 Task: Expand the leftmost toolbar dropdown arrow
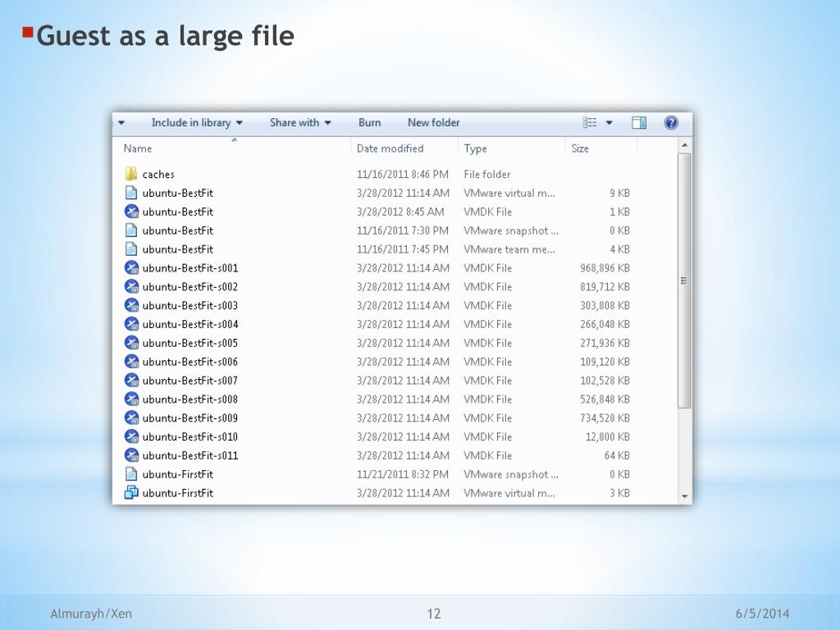coord(121,123)
